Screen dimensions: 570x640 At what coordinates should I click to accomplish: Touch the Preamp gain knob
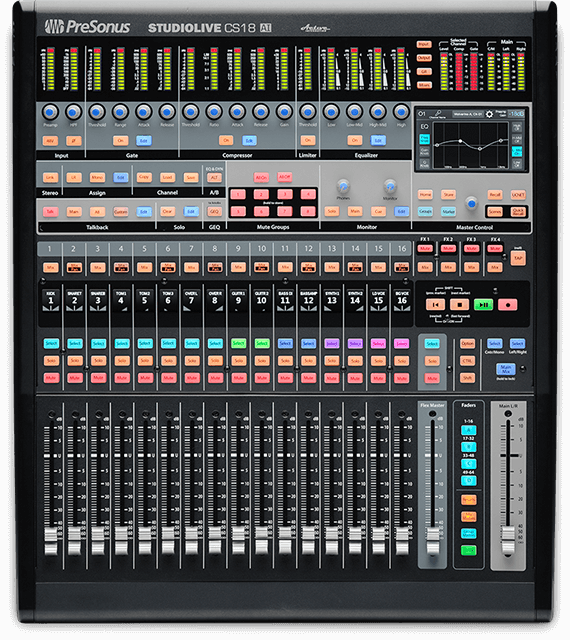(x=50, y=111)
